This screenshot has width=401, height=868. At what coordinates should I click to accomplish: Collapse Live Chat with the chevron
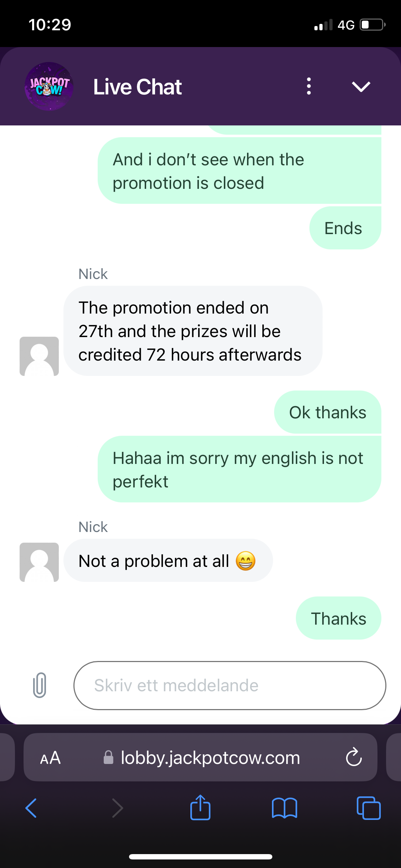pyautogui.click(x=361, y=87)
